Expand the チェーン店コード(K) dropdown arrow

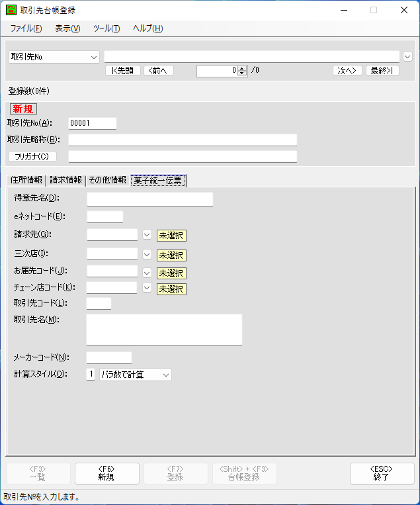click(147, 287)
